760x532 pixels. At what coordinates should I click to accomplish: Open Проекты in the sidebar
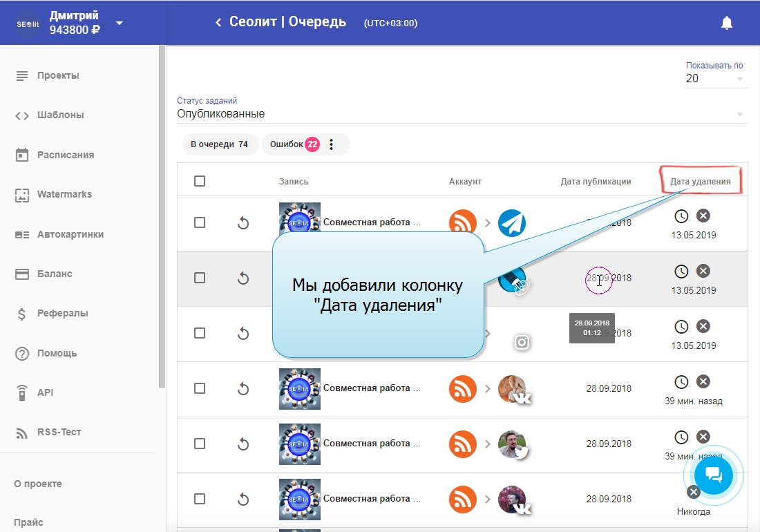tap(58, 75)
